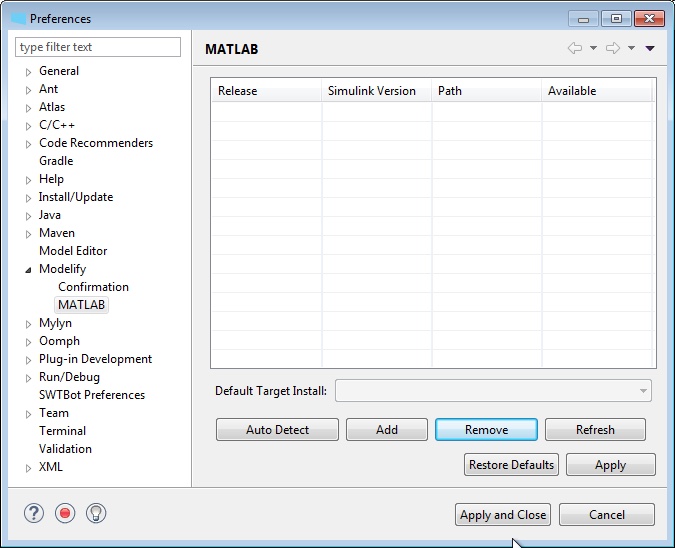Open the Default Target Install combo box
The image size is (675, 548).
[x=493, y=391]
